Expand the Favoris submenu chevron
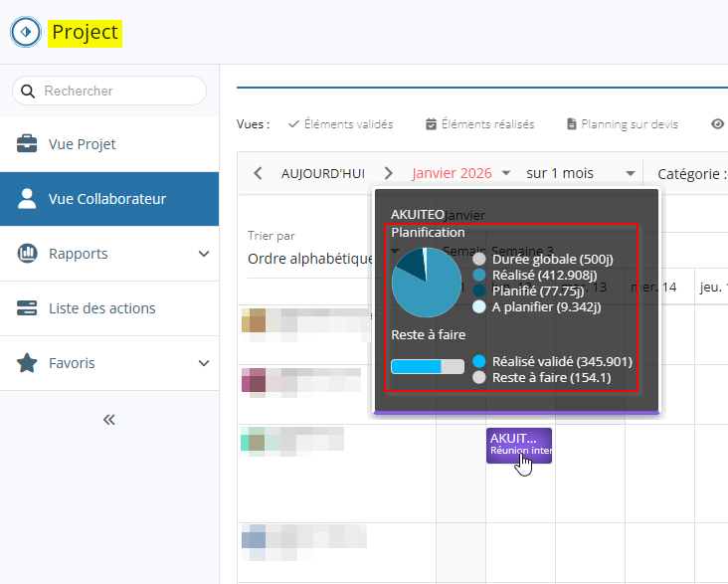Screen dimensions: 728x584 pos(204,363)
